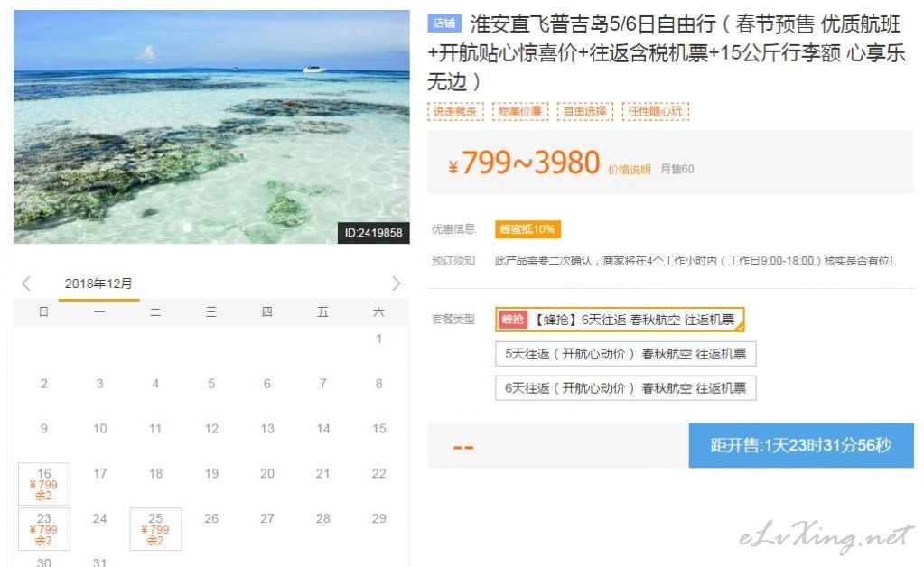Select package 【蜂抢】6天往返 春秋航空
The height and width of the screenshot is (567, 924).
pyautogui.click(x=620, y=319)
